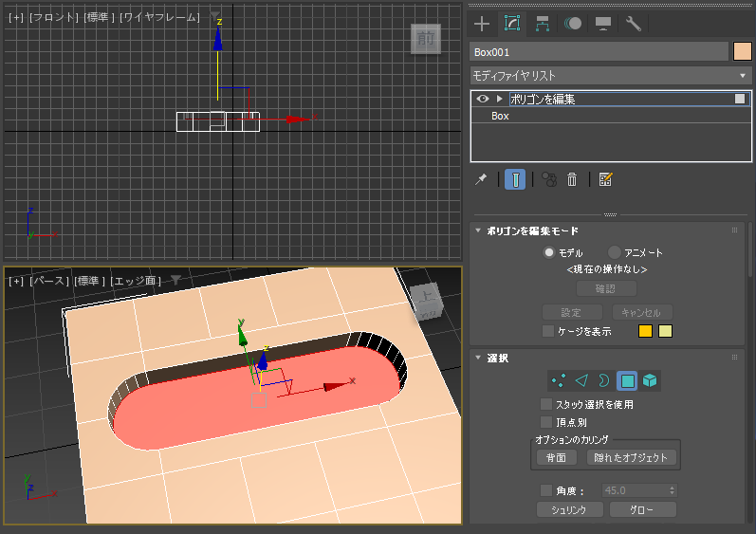Select Vertex sub-object level icon
Screen dimensions: 756x534
[559, 380]
